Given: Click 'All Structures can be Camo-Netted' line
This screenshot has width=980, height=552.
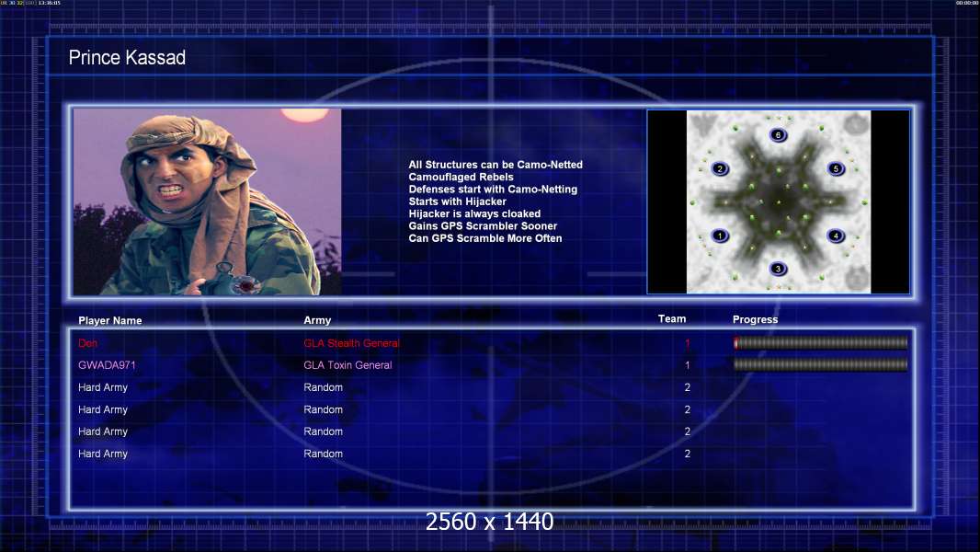Looking at the screenshot, I should click(x=496, y=165).
